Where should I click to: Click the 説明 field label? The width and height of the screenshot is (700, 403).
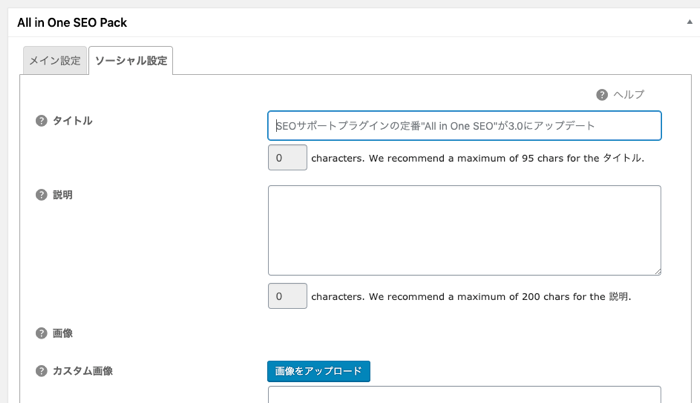[62, 195]
